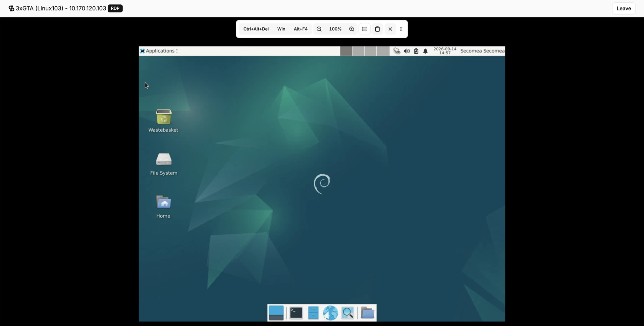Launch the Terminal emulator from dock
The width and height of the screenshot is (644, 326).
[296, 313]
